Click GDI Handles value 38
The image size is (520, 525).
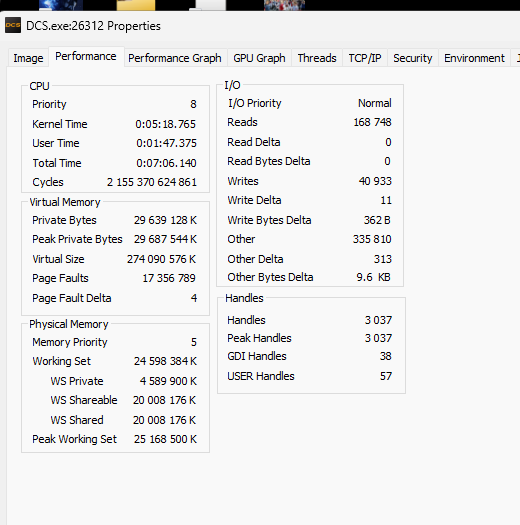[385, 356]
